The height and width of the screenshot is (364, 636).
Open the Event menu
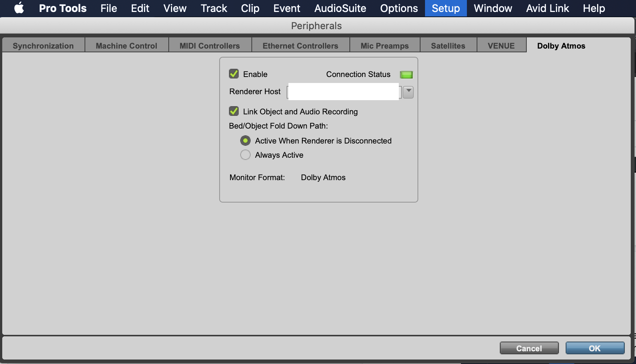(287, 8)
